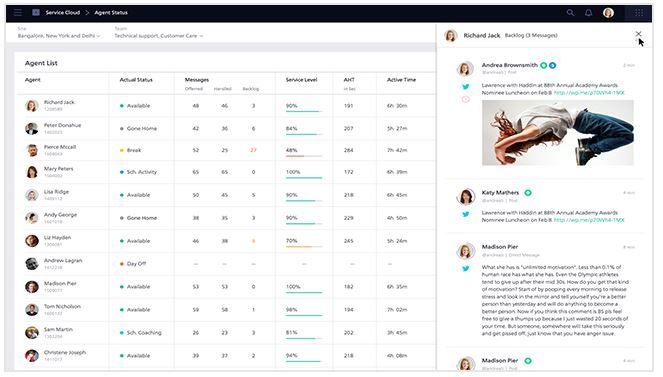Close the Richard Jack backlog panel
The width and height of the screenshot is (663, 377).
pyautogui.click(x=638, y=34)
